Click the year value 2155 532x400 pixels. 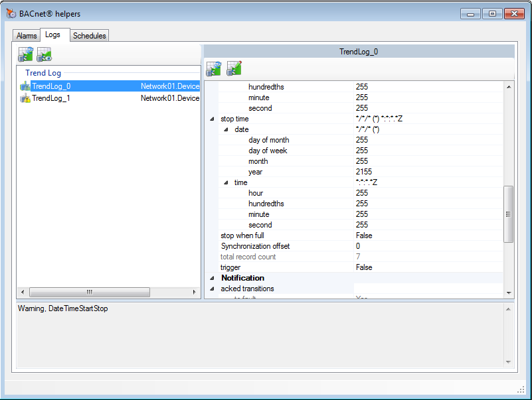pyautogui.click(x=364, y=172)
